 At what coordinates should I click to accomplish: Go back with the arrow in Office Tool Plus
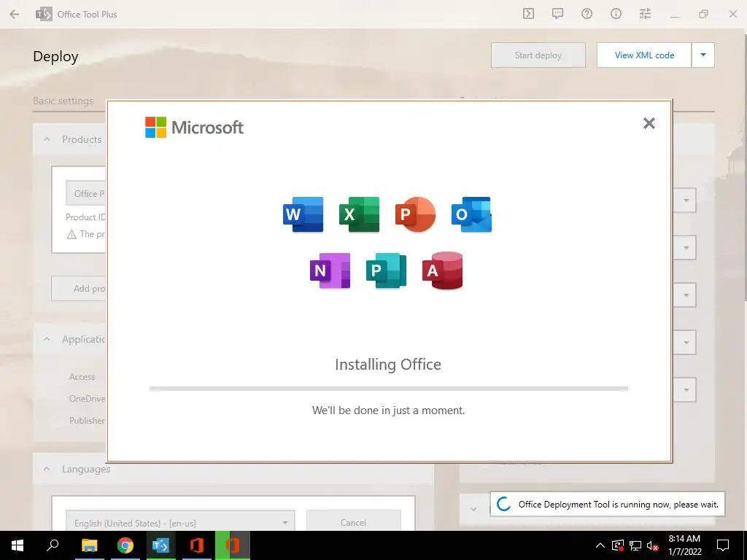[x=15, y=15]
